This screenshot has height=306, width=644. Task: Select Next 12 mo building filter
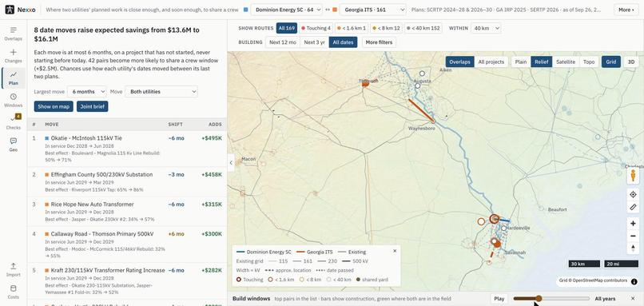283,42
